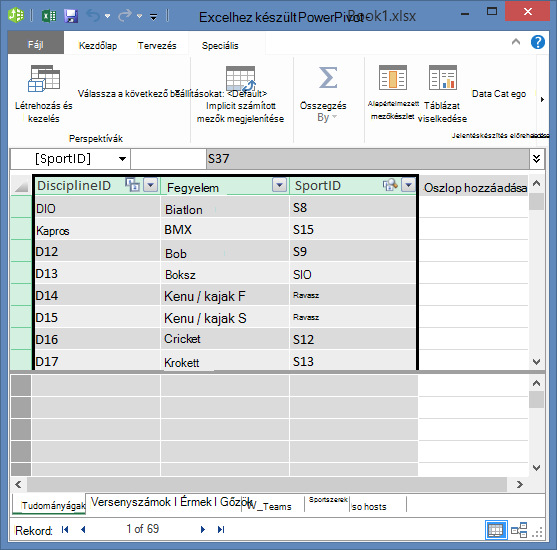This screenshot has width=557, height=550.
Task: Switch to diagram view in status bar
Action: tap(519, 530)
